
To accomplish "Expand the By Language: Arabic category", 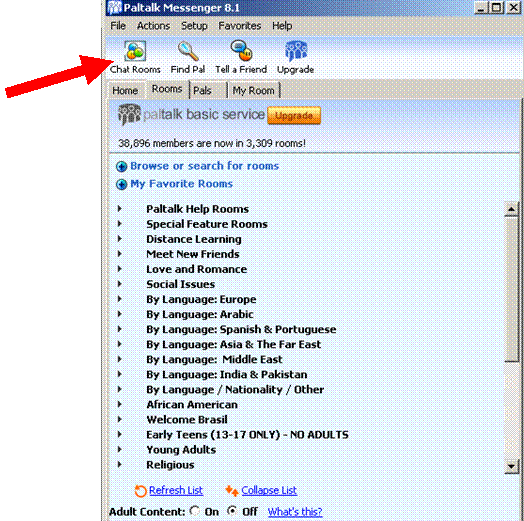I will pos(119,314).
